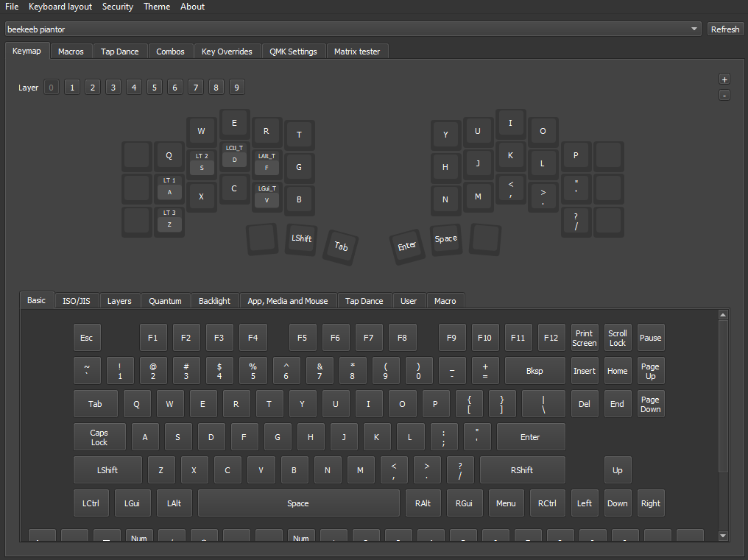This screenshot has height=560, width=748.
Task: Click the LGui_T V key on keymap
Action: (267, 195)
